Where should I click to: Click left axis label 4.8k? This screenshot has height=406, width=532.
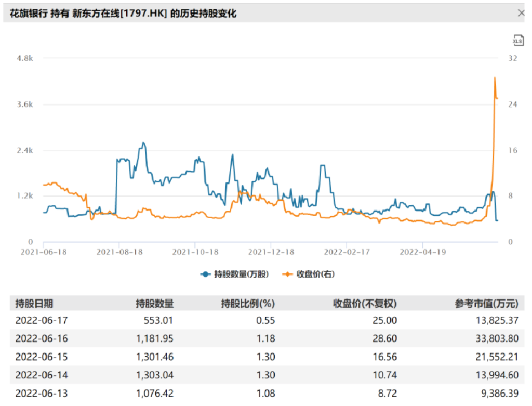(25, 58)
